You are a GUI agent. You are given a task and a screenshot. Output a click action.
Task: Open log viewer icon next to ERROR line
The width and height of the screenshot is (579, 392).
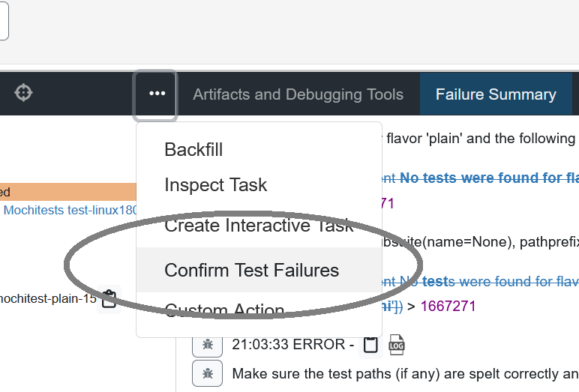click(x=396, y=345)
